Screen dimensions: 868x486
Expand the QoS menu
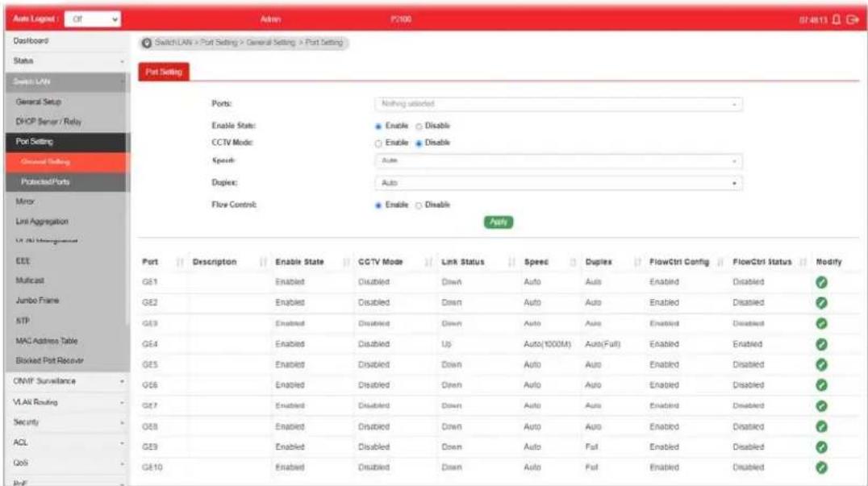pyautogui.click(x=68, y=463)
